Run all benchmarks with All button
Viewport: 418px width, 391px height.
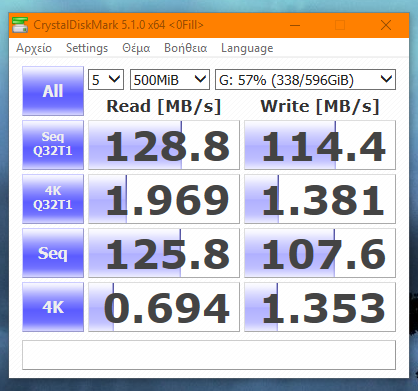(53, 91)
